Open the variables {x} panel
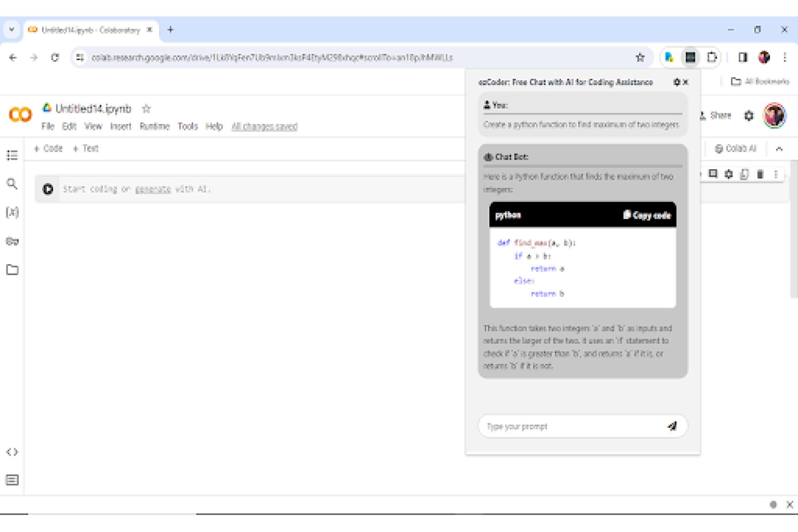The height and width of the screenshot is (532, 798). coord(12,212)
